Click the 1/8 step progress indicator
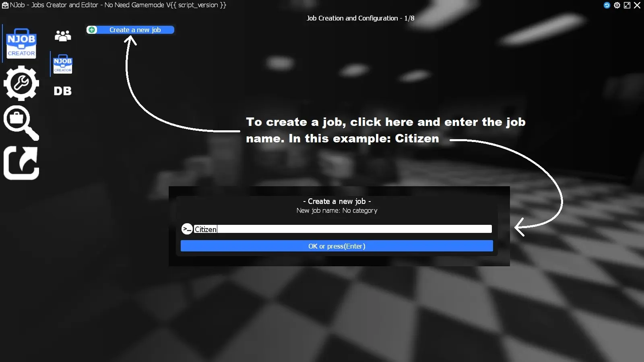This screenshot has height=362, width=644. click(410, 18)
